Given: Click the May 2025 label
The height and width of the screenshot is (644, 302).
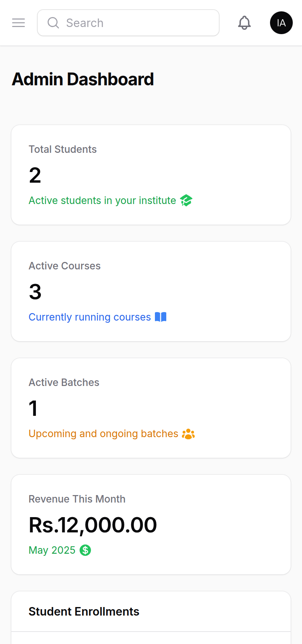Looking at the screenshot, I should click(52, 550).
